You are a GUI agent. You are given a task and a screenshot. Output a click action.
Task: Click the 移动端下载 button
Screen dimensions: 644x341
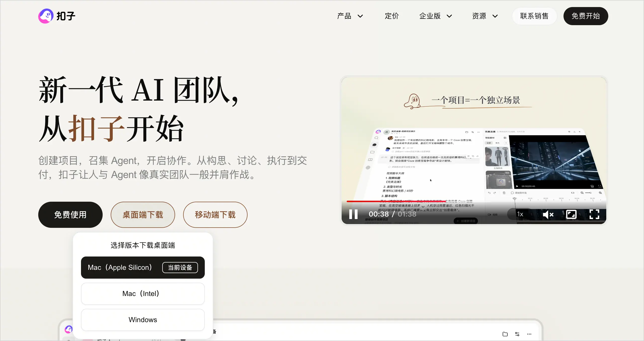pyautogui.click(x=215, y=215)
